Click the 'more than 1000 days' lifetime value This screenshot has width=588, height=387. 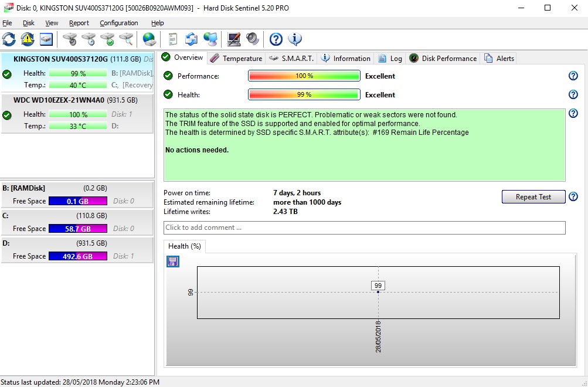pos(307,202)
